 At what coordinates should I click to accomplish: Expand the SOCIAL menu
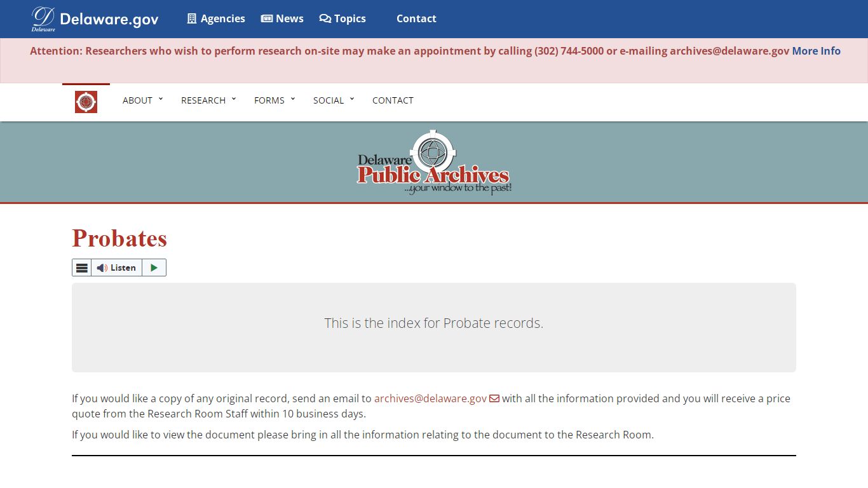click(x=334, y=100)
